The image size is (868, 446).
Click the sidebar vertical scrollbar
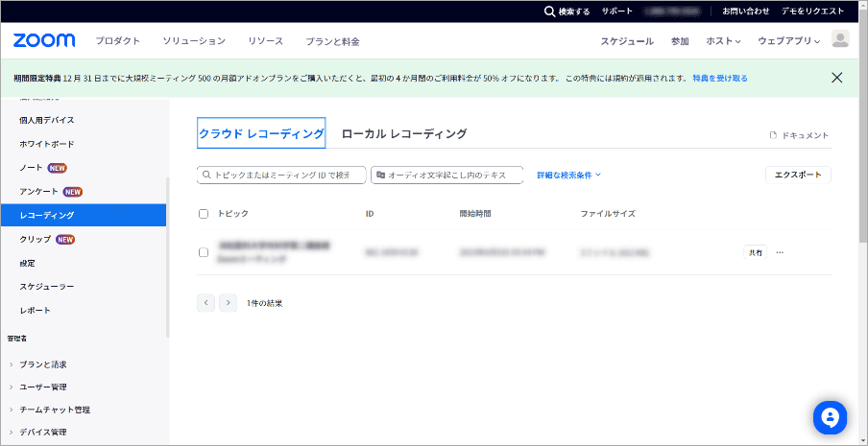[168, 257]
